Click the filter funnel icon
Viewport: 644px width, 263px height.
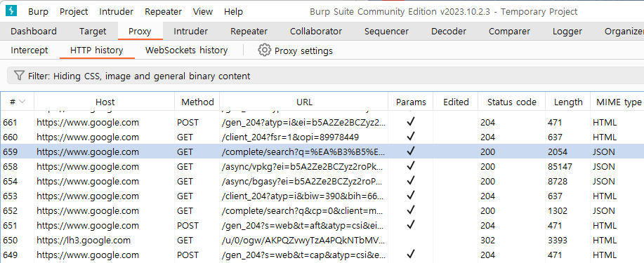(x=19, y=76)
